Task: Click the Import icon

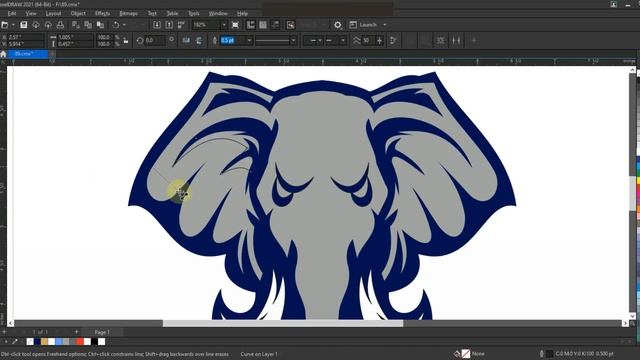Action: (157, 25)
